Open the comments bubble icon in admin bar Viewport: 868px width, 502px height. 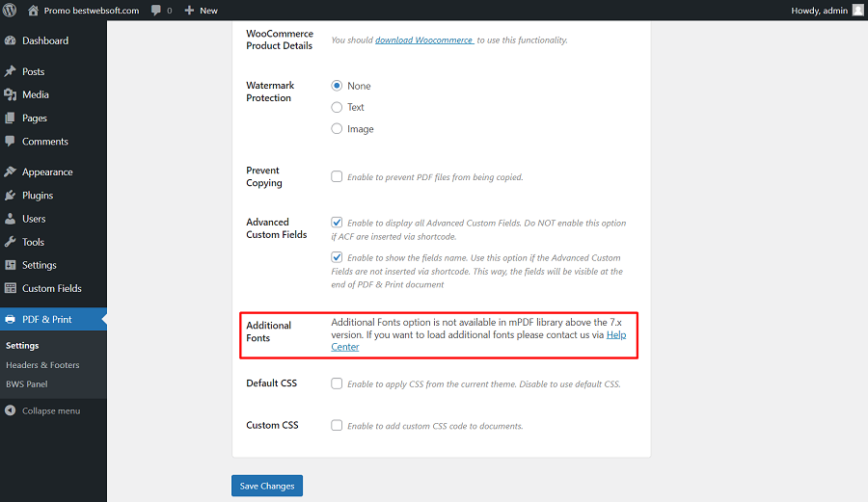pyautogui.click(x=156, y=11)
